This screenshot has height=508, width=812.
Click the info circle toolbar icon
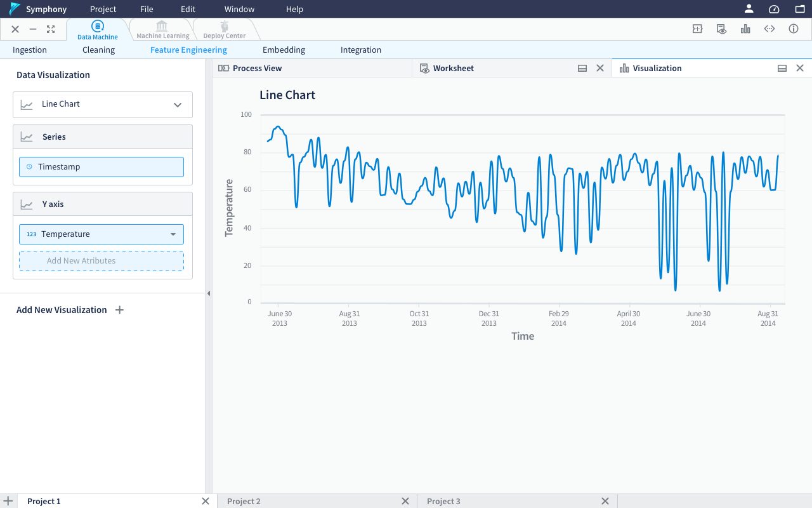(x=794, y=29)
